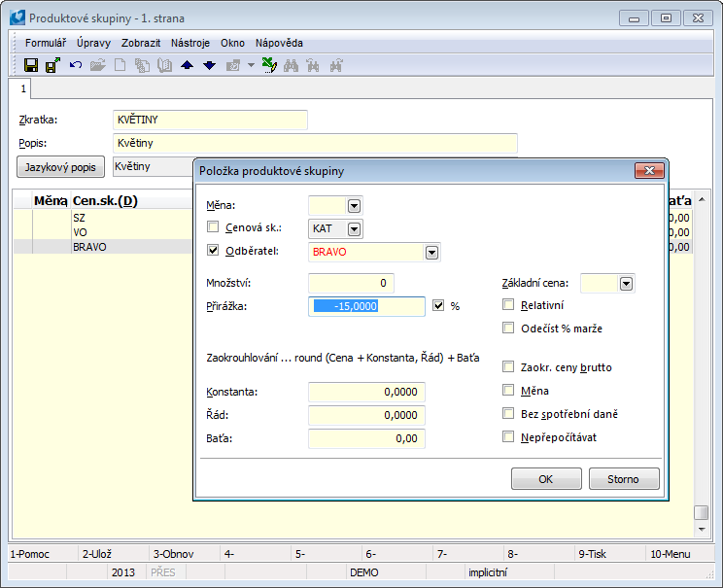Open the Formulář menu

(x=46, y=43)
